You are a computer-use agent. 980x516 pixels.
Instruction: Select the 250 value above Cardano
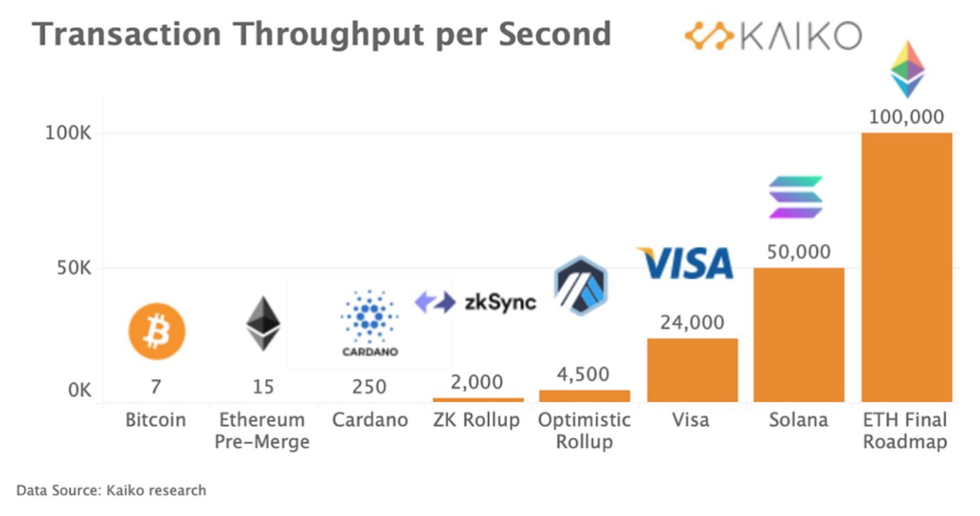pyautogui.click(x=369, y=387)
